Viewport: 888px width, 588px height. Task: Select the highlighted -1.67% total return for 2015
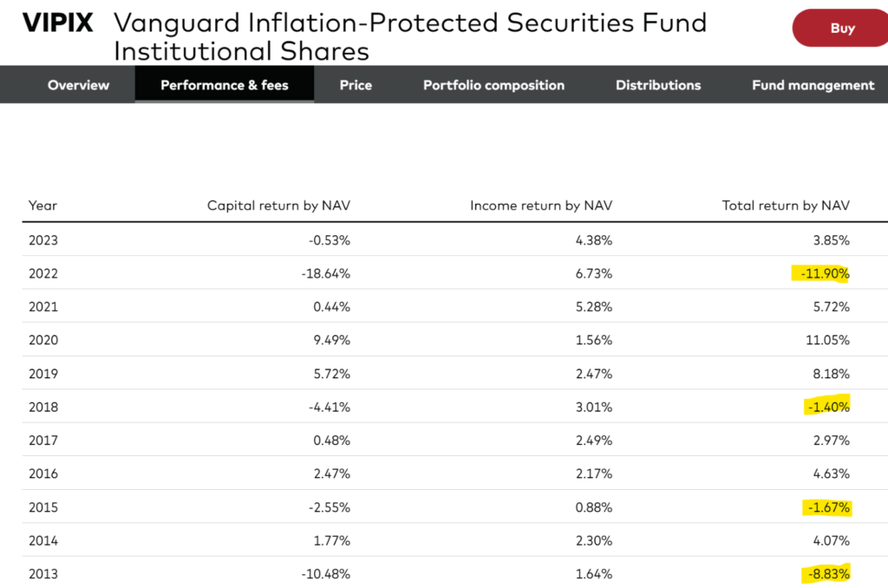828,506
